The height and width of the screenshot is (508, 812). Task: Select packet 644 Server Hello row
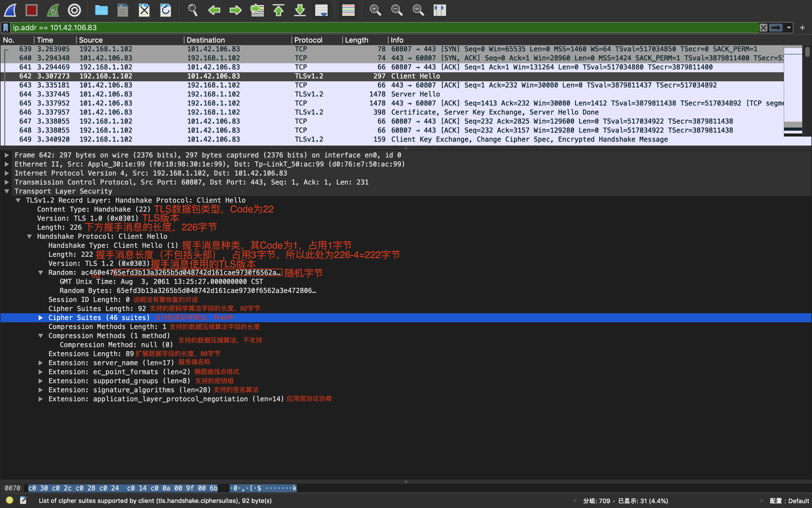tap(392, 94)
